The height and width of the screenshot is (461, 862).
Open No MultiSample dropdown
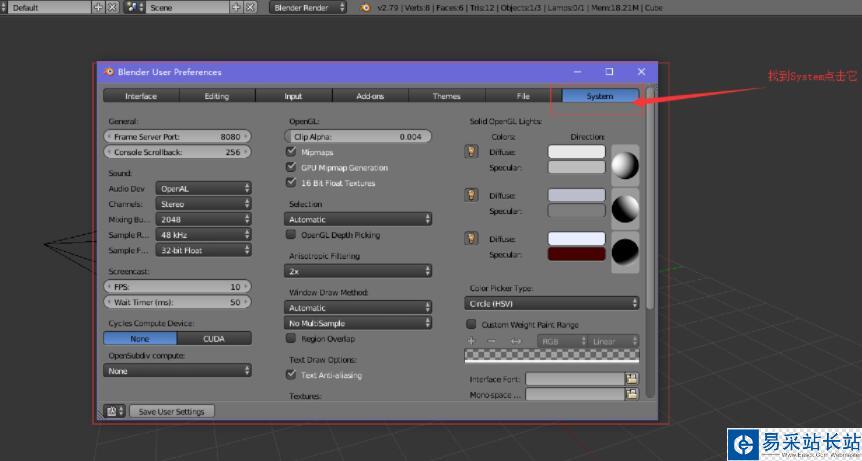(358, 323)
